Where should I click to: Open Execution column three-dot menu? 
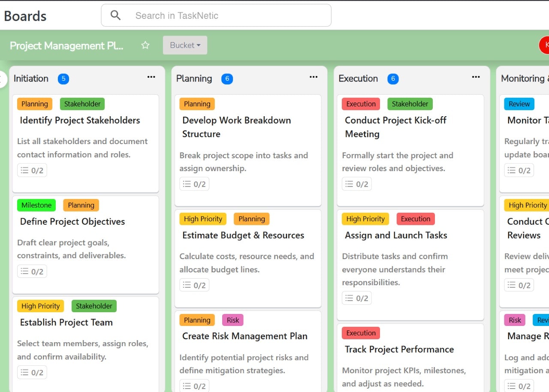pyautogui.click(x=476, y=77)
